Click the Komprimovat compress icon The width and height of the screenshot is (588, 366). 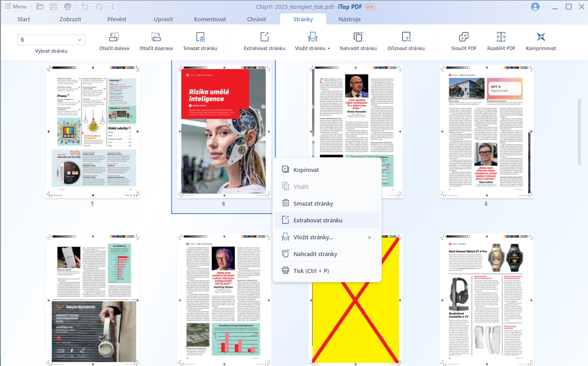(541, 37)
